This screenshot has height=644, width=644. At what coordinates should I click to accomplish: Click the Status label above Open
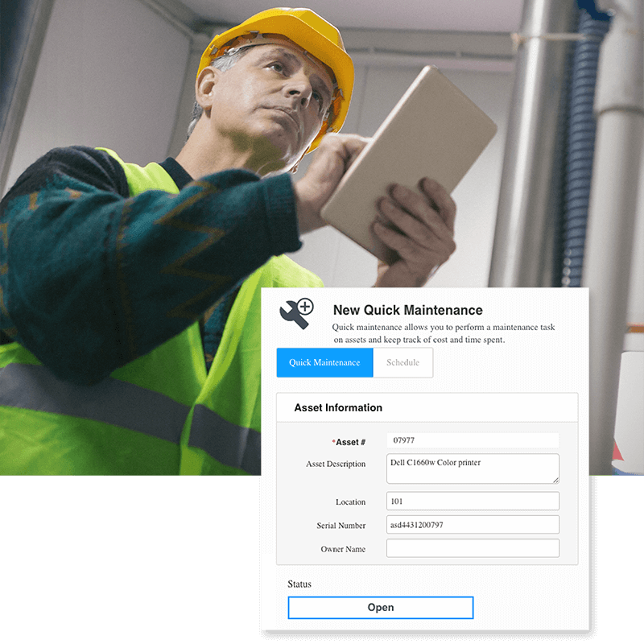pyautogui.click(x=299, y=584)
